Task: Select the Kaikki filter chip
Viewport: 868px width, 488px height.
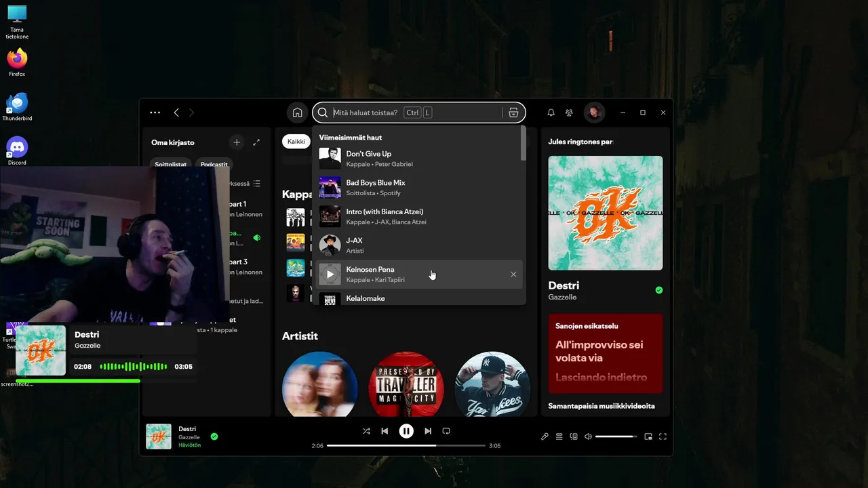Action: coord(296,142)
